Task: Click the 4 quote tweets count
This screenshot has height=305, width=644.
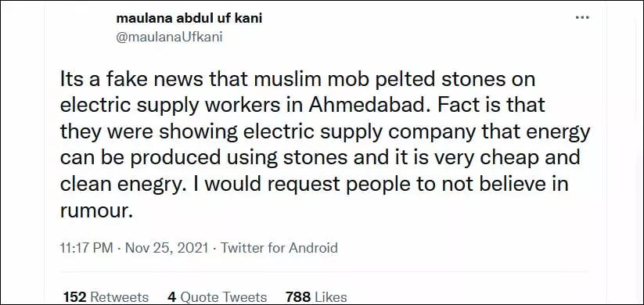Action: [171, 297]
